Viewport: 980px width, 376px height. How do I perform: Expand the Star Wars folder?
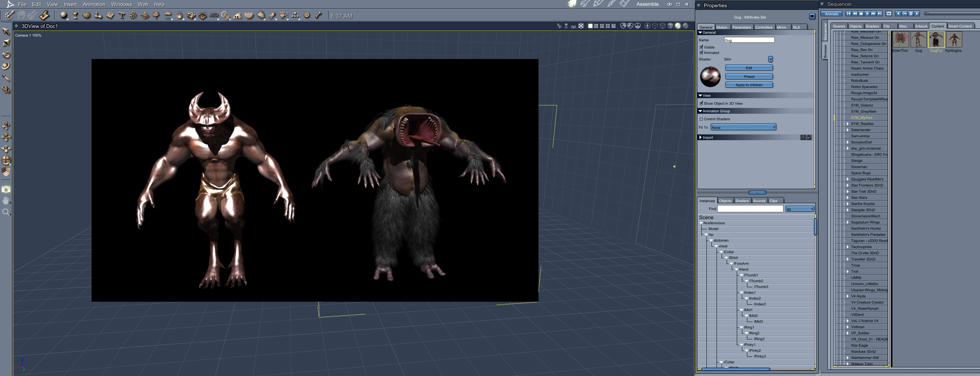[x=847, y=197]
